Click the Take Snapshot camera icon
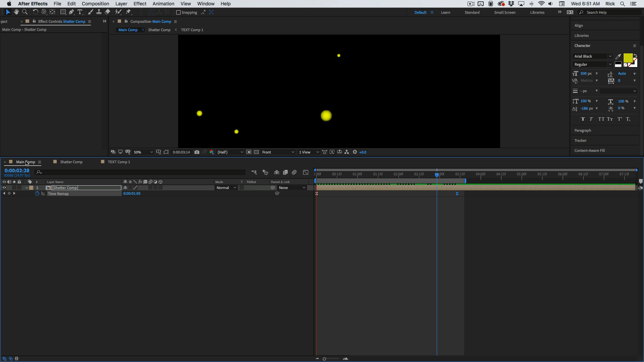The height and width of the screenshot is (362, 644). 197,152
